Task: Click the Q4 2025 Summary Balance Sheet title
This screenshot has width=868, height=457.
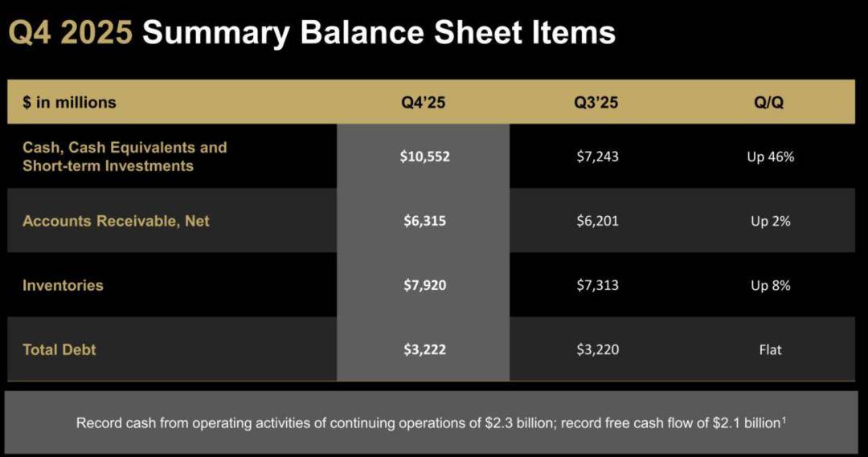Action: point(312,33)
